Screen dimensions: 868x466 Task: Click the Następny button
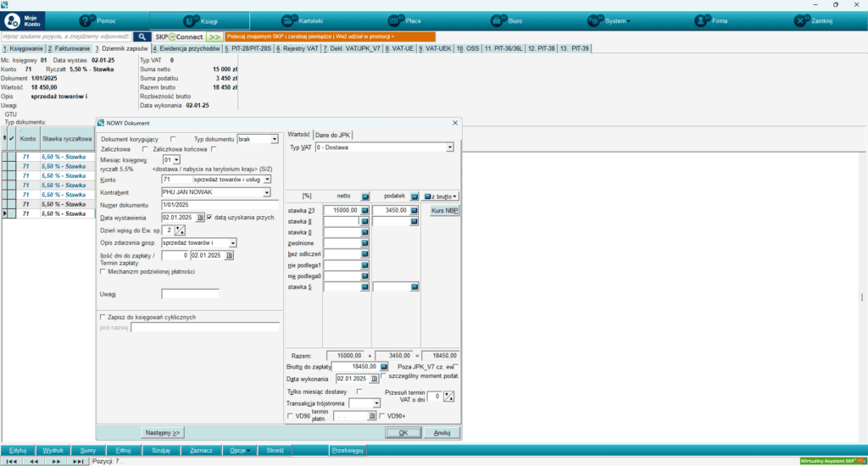tap(163, 432)
